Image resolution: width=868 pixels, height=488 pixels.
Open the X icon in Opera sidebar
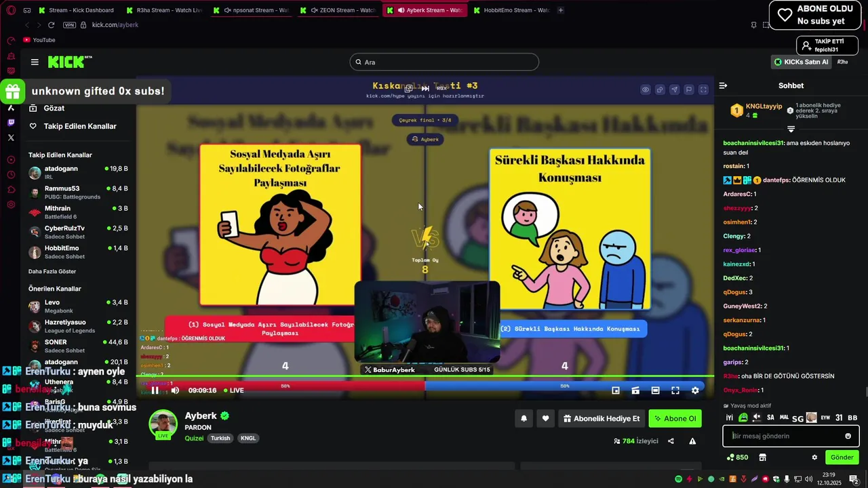click(11, 138)
